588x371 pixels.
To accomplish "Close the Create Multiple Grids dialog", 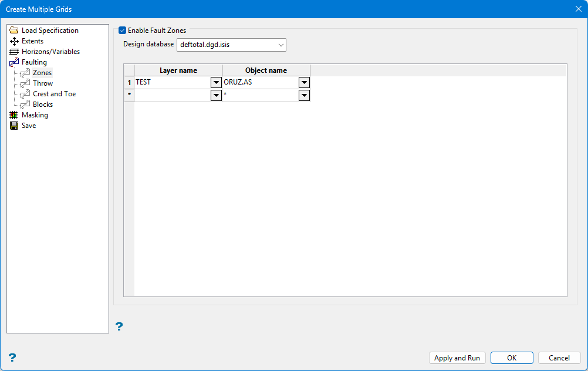I will tap(578, 9).
